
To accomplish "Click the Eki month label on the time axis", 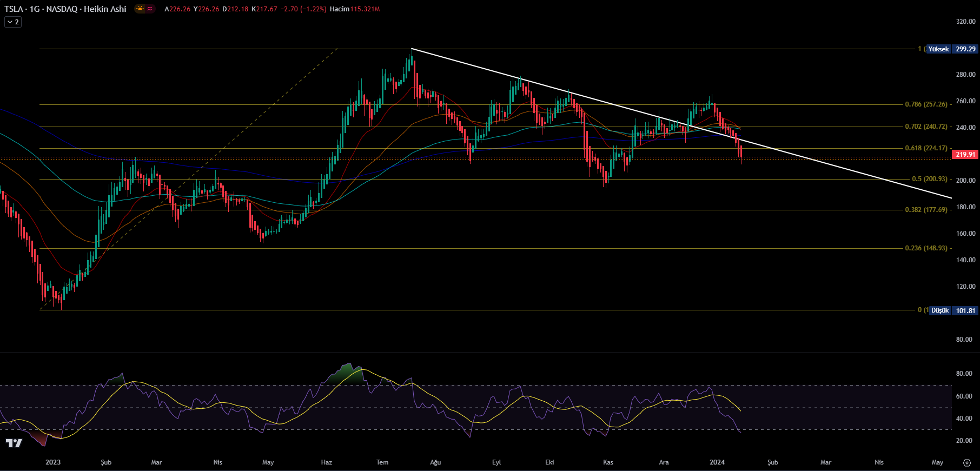I will point(549,462).
